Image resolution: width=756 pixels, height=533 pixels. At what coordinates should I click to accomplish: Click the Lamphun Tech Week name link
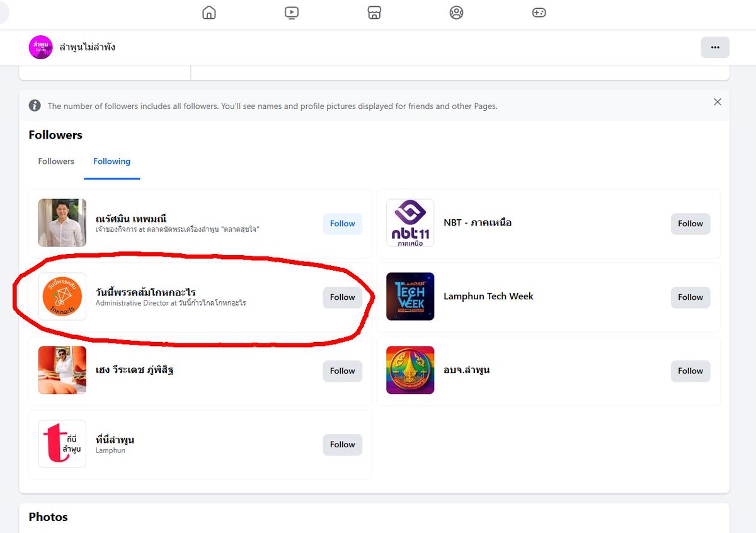point(488,297)
